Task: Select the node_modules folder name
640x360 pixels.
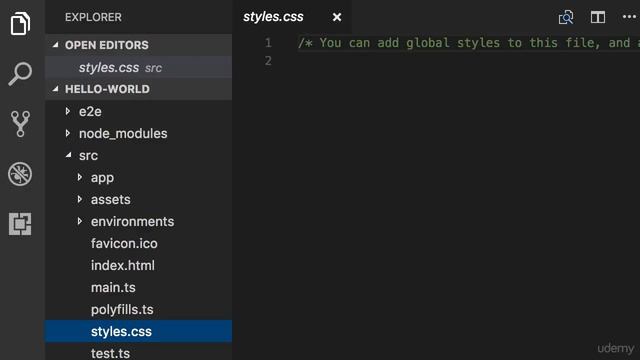Action: (x=123, y=133)
